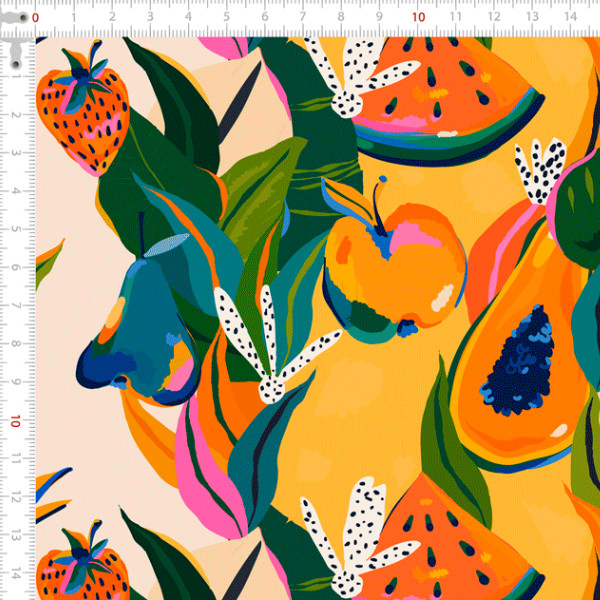The height and width of the screenshot is (600, 600).
Task: Click the strawberry at the bottom left
Action: tap(83, 565)
